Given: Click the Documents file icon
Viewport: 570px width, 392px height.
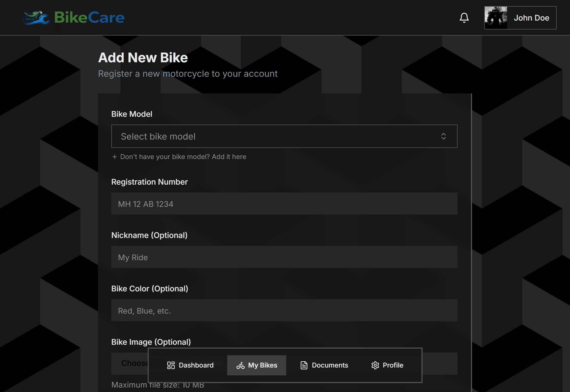Looking at the screenshot, I should [304, 365].
